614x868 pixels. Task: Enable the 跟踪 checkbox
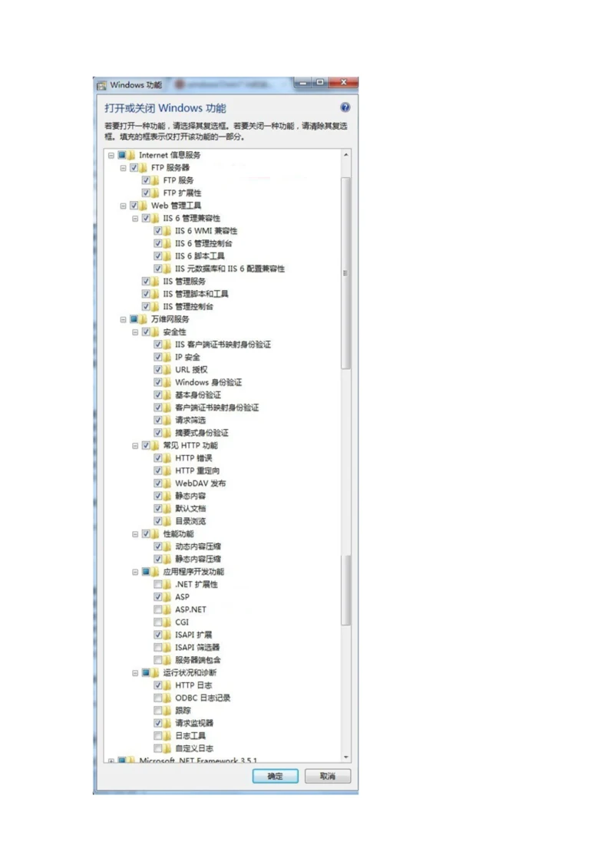click(158, 711)
